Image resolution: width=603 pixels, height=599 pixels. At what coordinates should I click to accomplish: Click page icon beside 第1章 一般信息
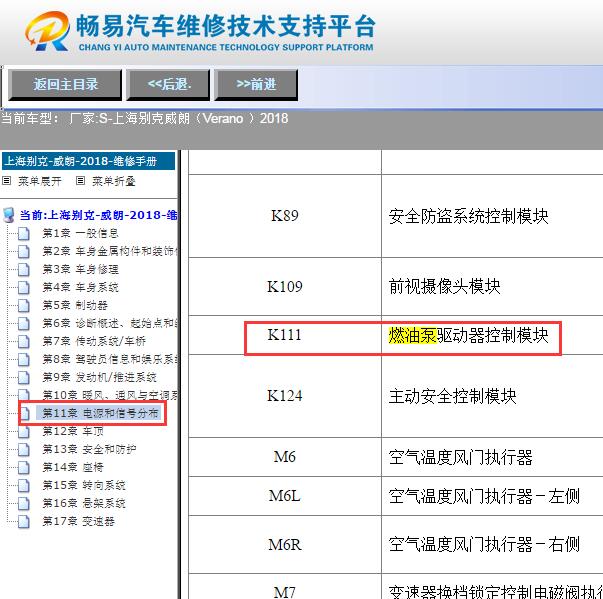point(23,234)
